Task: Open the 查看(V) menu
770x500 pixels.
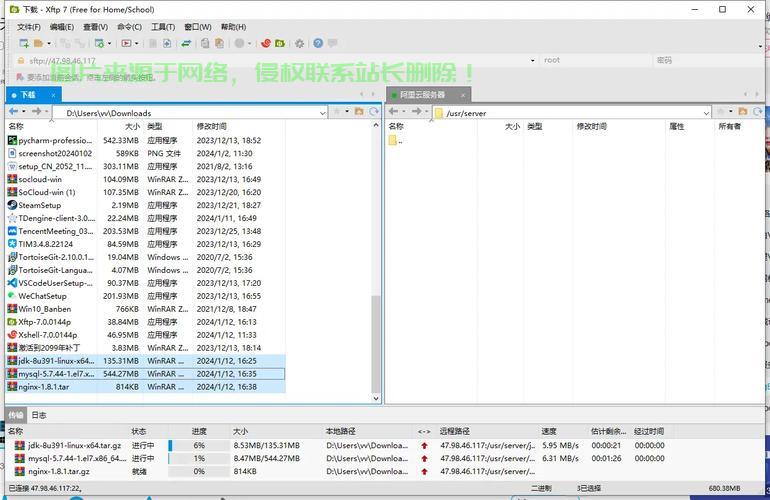Action: tap(95, 27)
